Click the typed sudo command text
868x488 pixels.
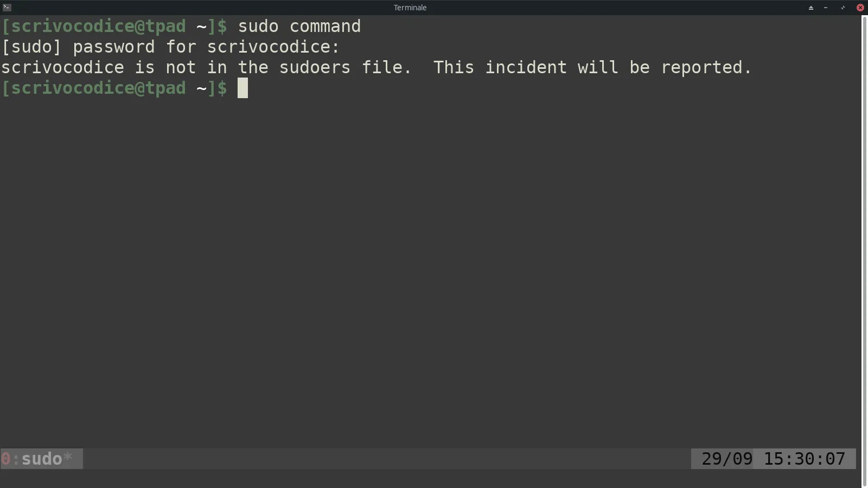299,26
